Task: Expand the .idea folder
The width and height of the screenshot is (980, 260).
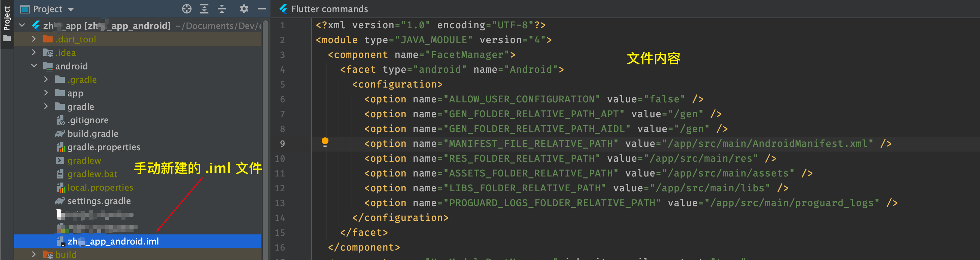Action: pos(34,52)
